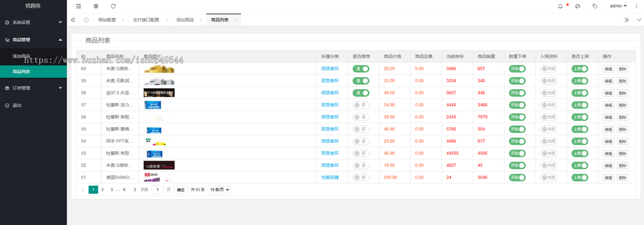
Task: Click 编辑 button for product ID 60
Action: (x=609, y=69)
